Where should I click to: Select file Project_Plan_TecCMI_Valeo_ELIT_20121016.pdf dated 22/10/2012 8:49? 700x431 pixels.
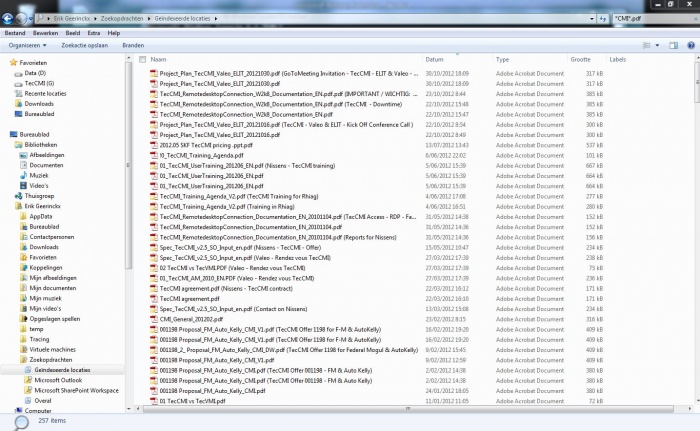[x=219, y=135]
